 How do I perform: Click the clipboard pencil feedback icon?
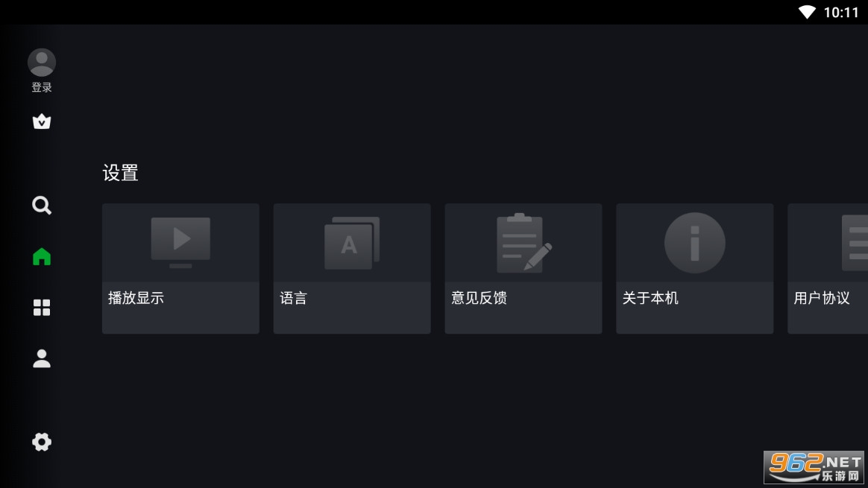pos(523,243)
